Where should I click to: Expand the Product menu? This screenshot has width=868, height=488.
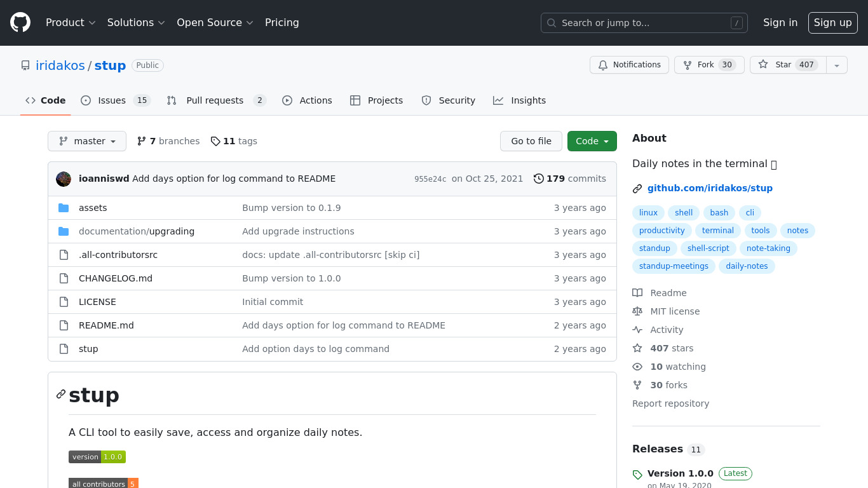click(x=71, y=23)
